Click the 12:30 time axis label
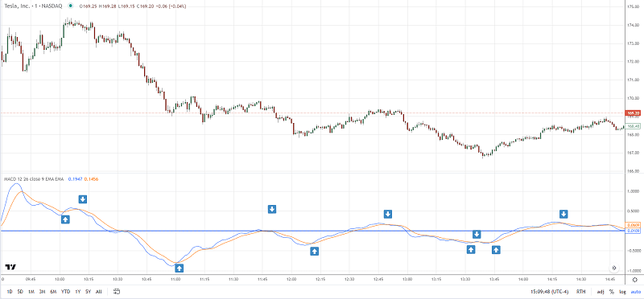This screenshot has width=644, height=299. point(349,280)
